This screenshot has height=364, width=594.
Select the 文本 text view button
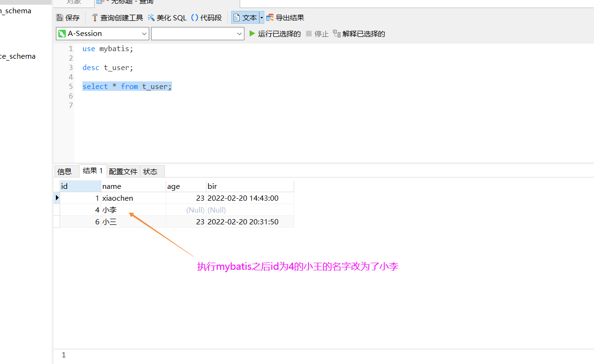pyautogui.click(x=245, y=18)
